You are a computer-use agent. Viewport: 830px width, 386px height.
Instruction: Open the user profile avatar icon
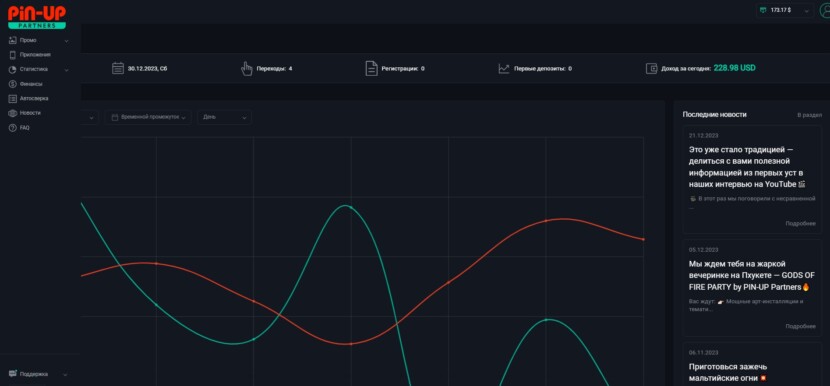825,11
